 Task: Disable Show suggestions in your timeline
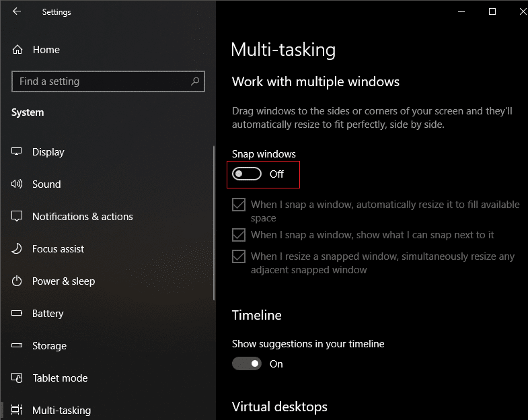247,363
